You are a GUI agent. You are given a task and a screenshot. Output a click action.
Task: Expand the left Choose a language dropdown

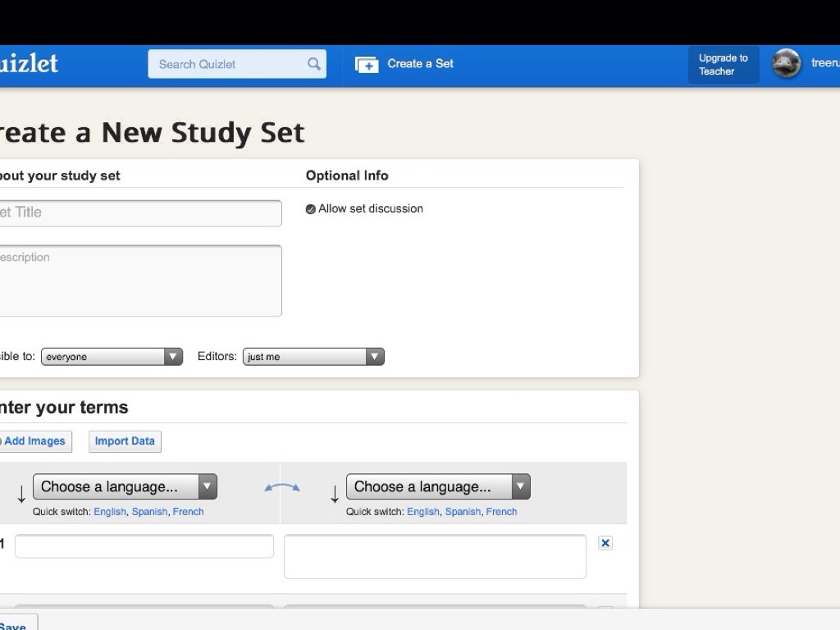tap(125, 486)
